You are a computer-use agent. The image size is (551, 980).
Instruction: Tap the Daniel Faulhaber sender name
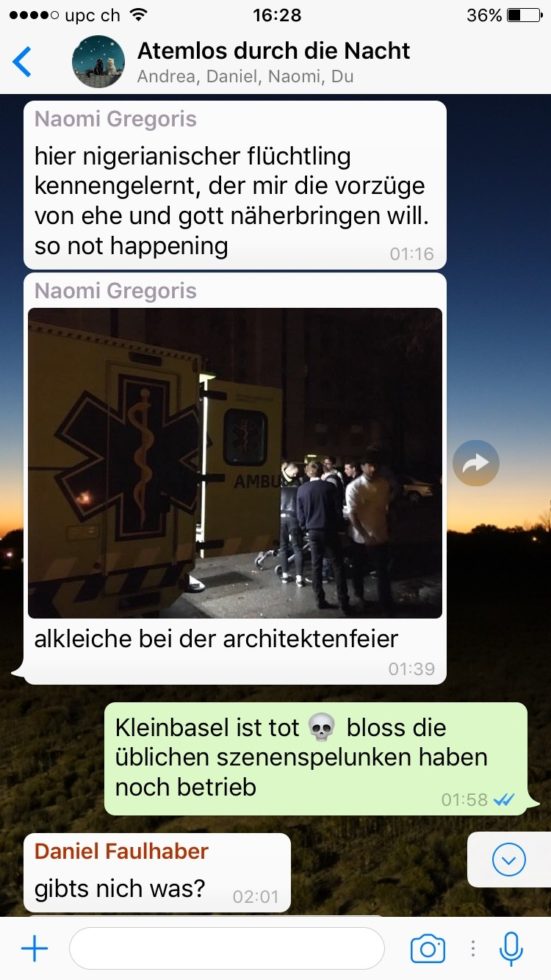tap(121, 851)
